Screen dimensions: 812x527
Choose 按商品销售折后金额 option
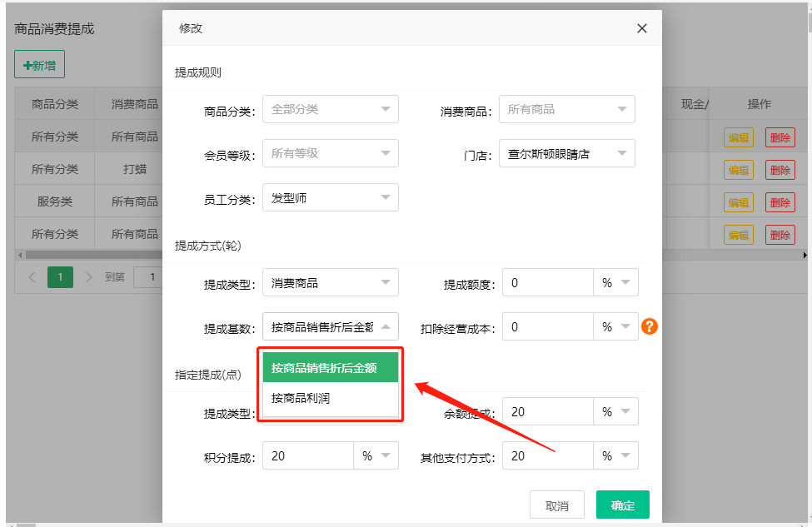(331, 367)
